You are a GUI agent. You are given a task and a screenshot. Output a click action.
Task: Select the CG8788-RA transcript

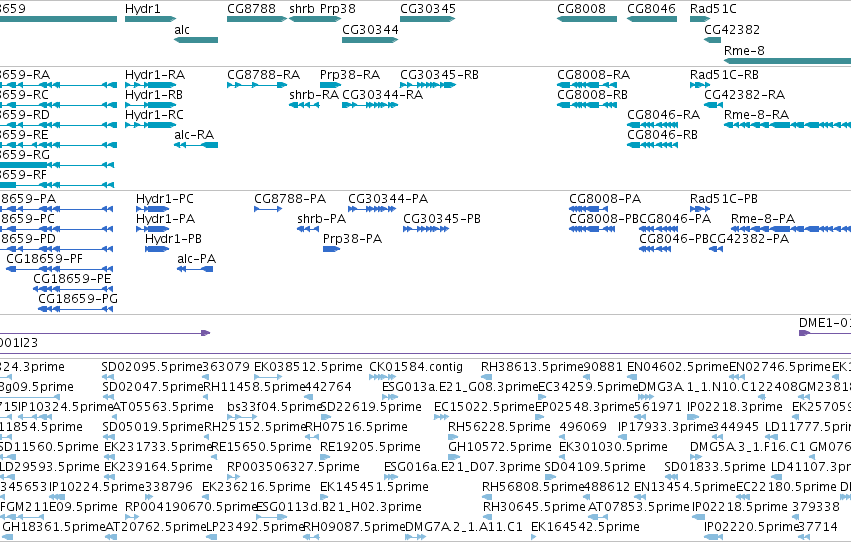pyautogui.click(x=263, y=75)
